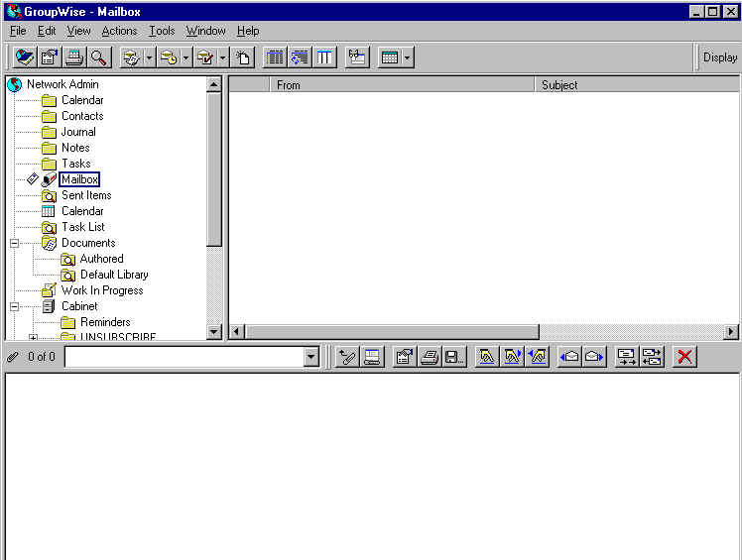Click the Find Previous hand icon

pyautogui.click(x=537, y=357)
